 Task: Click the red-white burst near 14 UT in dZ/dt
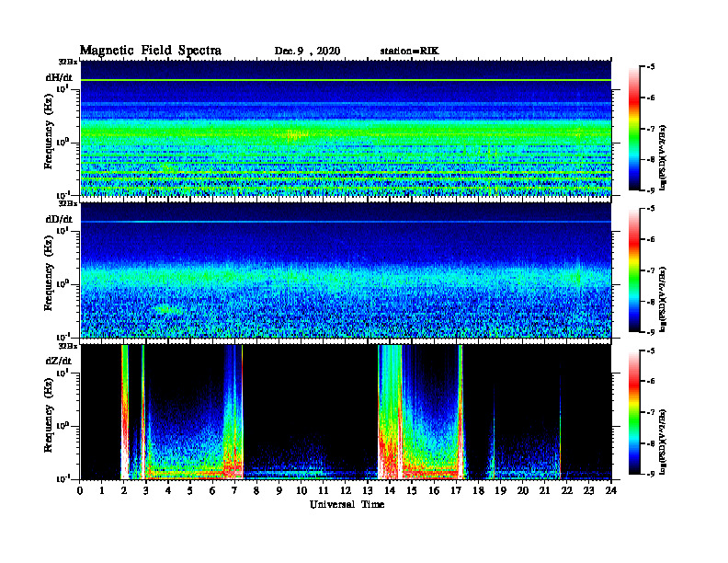pyautogui.click(x=389, y=412)
